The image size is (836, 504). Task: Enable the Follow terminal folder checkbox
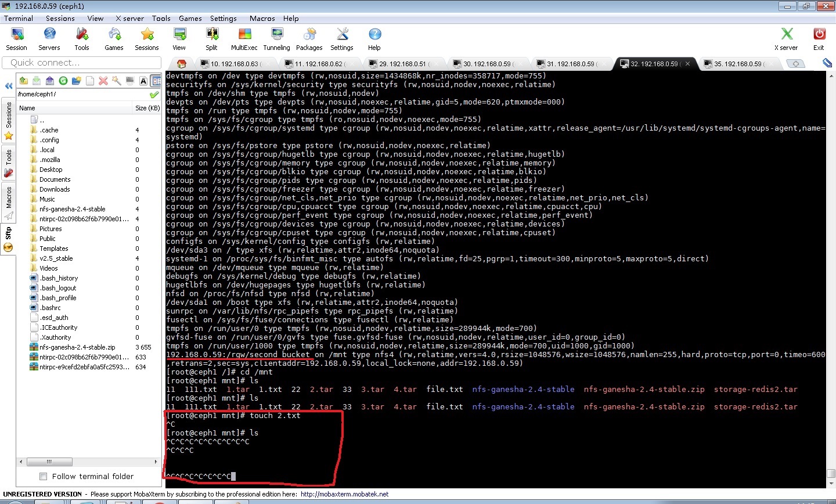[43, 476]
